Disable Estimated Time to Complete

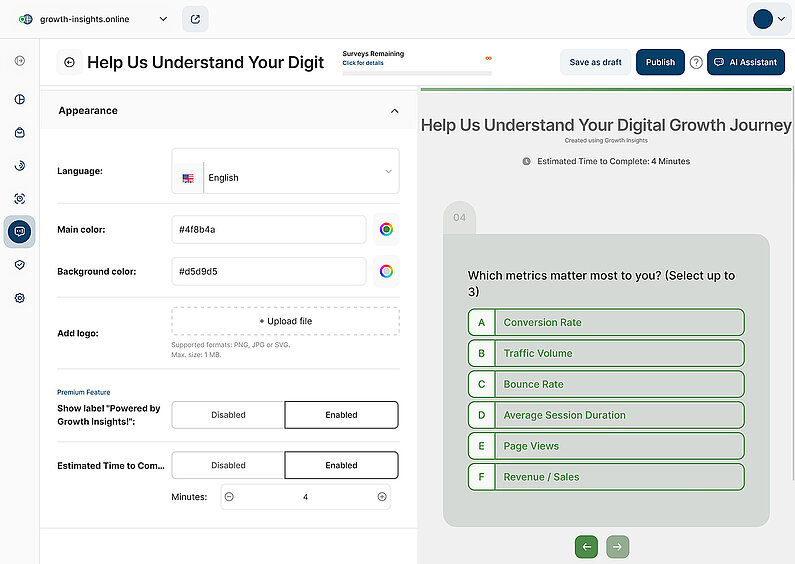tap(228, 465)
